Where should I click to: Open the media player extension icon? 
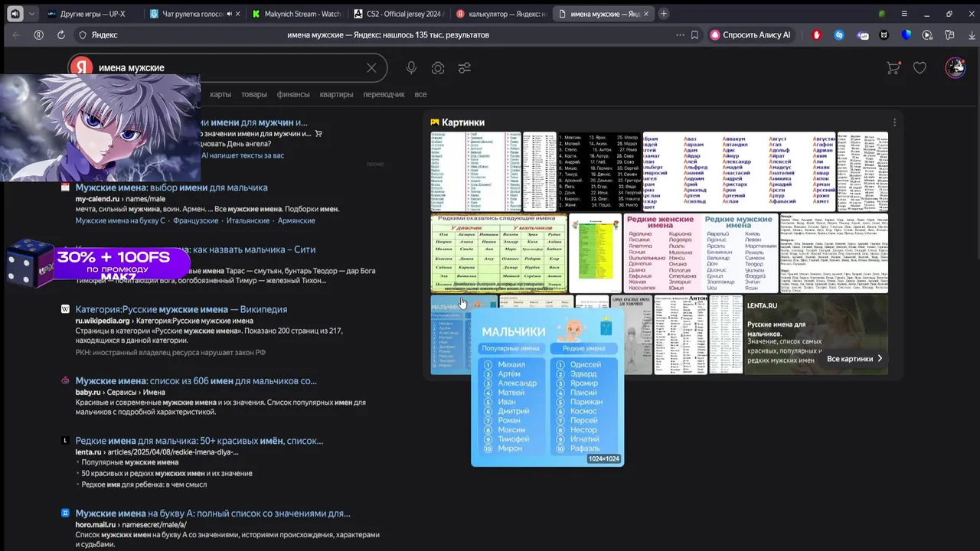[927, 34]
